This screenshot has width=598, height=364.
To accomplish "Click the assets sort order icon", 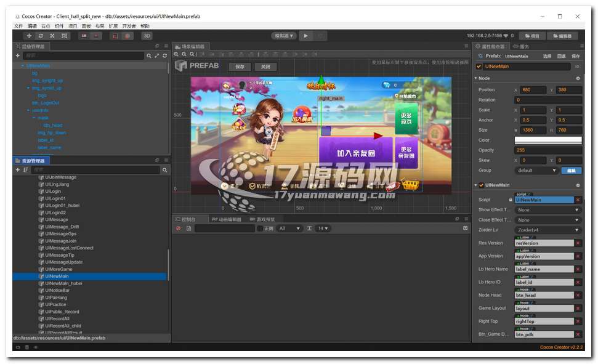I will coord(25,170).
